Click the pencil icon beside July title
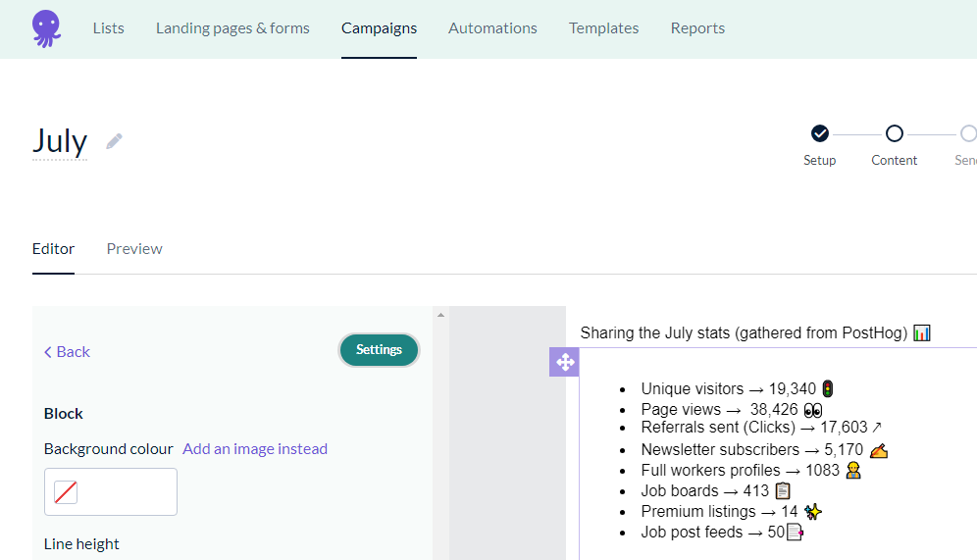Screen dimensions: 977x560 pos(115,141)
